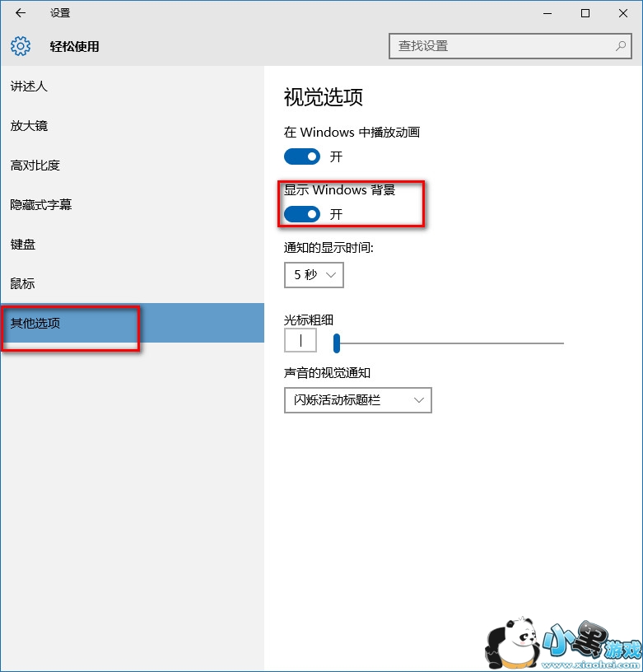Click the cursor thickness preview box

pos(301,341)
